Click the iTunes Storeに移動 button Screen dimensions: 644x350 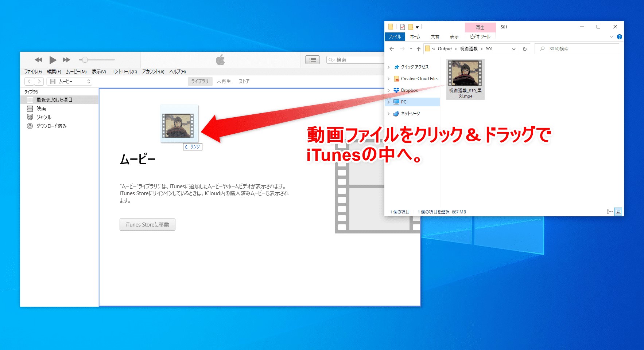(147, 225)
